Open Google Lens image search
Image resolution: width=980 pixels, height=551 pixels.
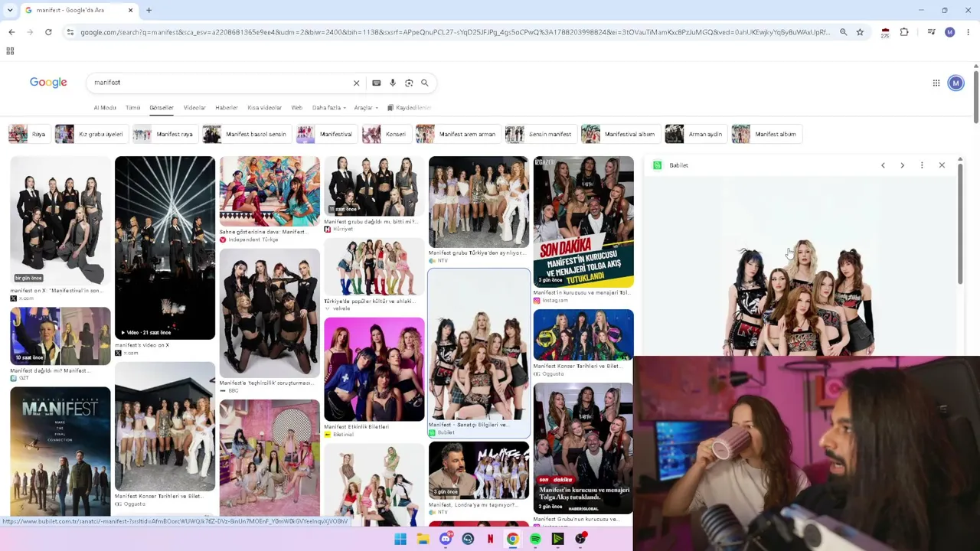[409, 83]
